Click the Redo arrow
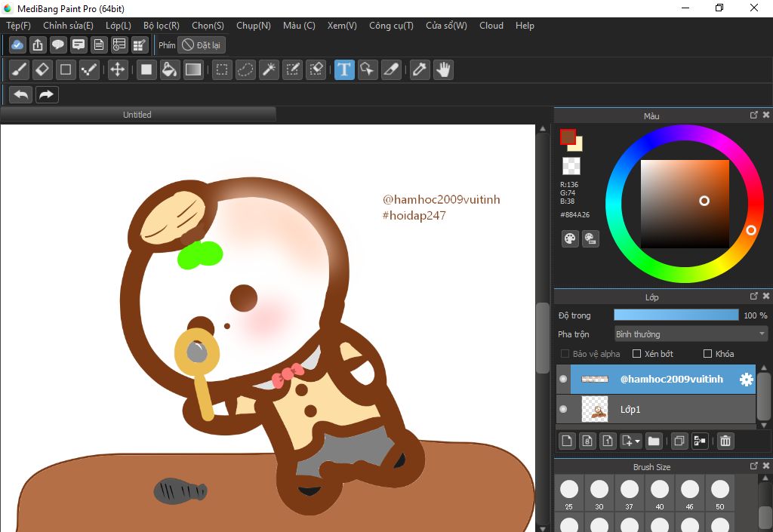The height and width of the screenshot is (532, 773). [x=47, y=94]
